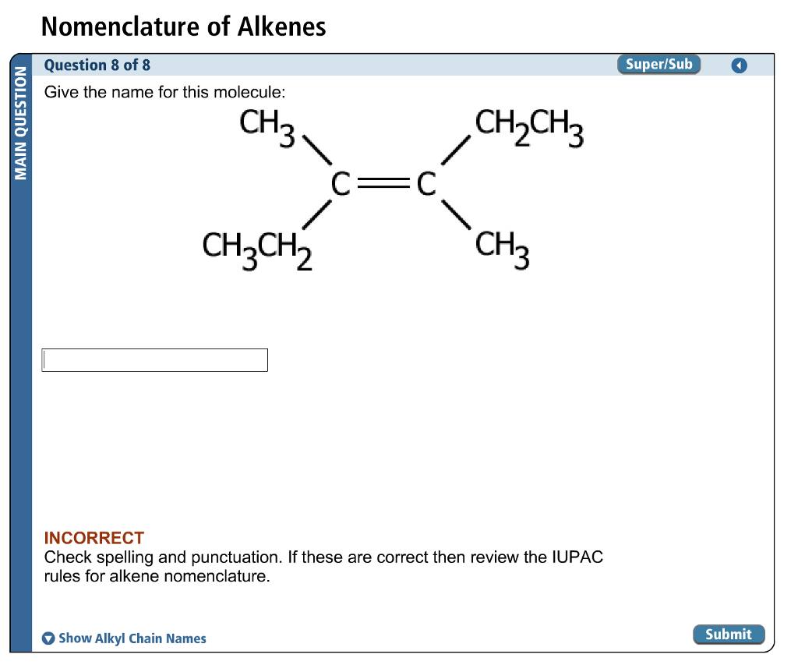Place cursor in the molecule name field

pos(154,359)
